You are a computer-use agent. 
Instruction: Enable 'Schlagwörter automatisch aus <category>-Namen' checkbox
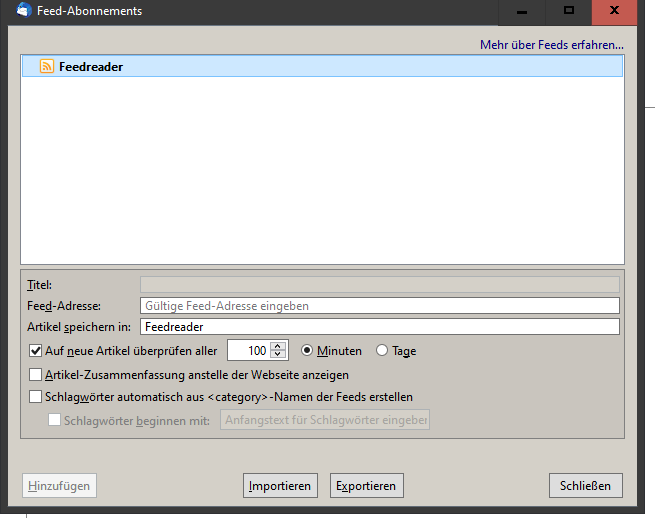[x=36, y=396]
